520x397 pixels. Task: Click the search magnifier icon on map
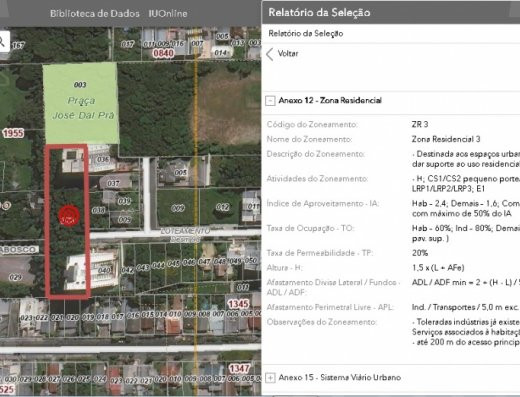click(x=3, y=41)
